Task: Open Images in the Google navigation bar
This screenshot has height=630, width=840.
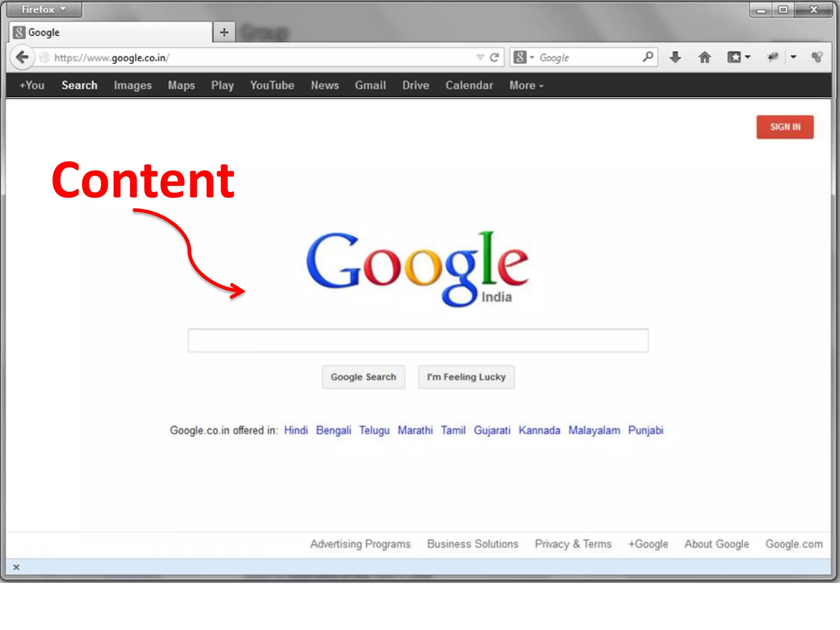Action: click(132, 85)
